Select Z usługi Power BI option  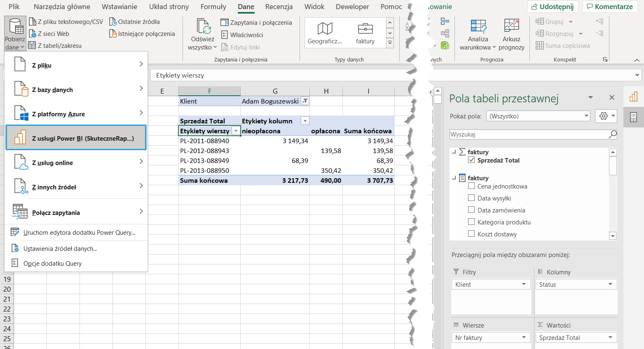76,138
